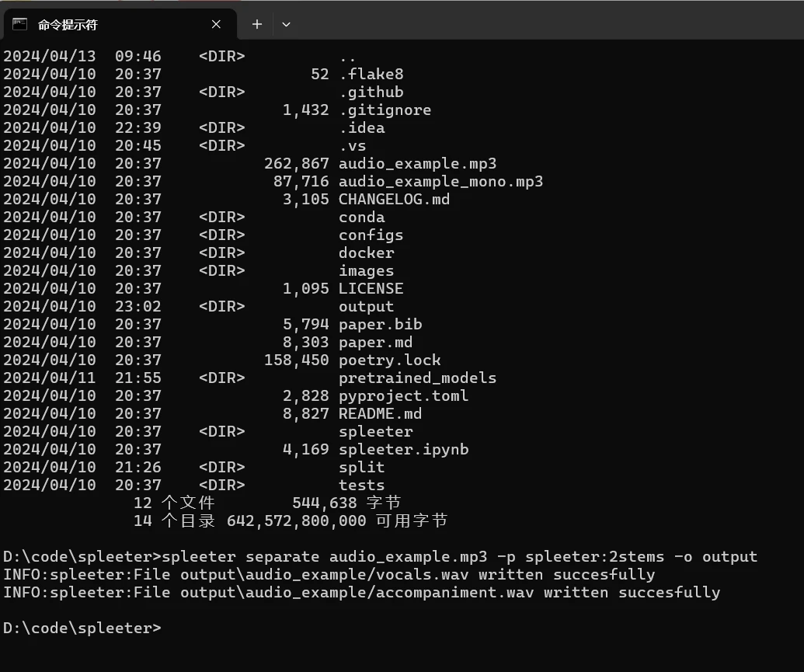
Task: Click the accompaniment.wav written log line
Action: coord(361,593)
